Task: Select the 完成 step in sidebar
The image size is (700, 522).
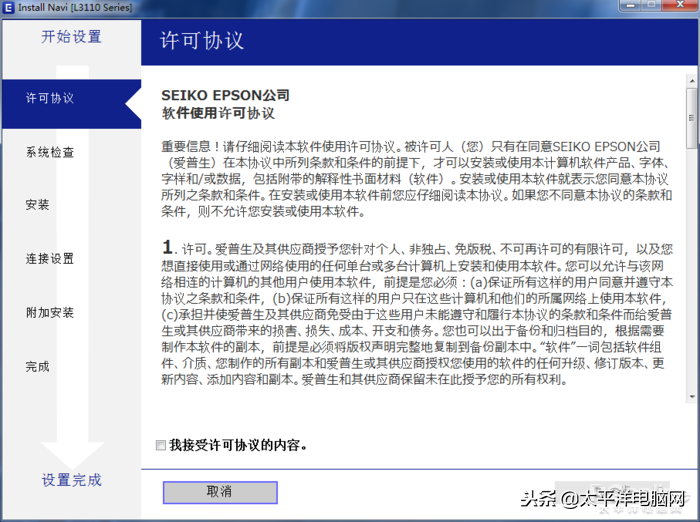Action: click(x=38, y=367)
